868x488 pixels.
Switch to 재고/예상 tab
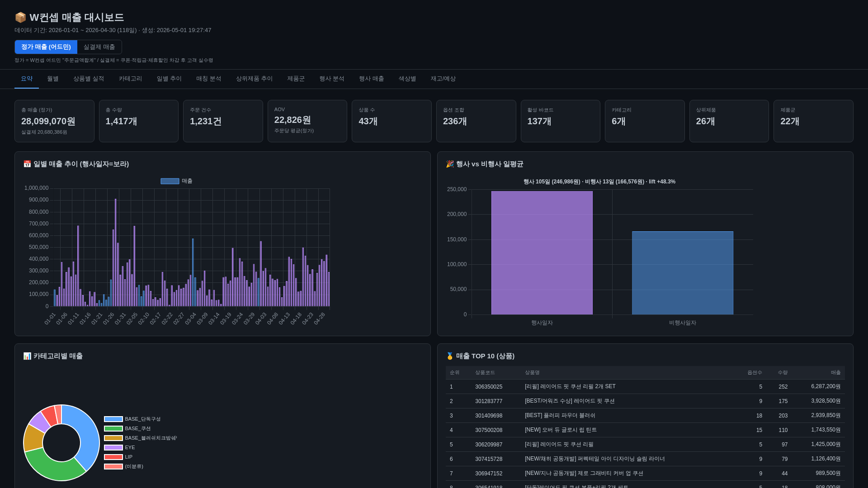tap(443, 79)
